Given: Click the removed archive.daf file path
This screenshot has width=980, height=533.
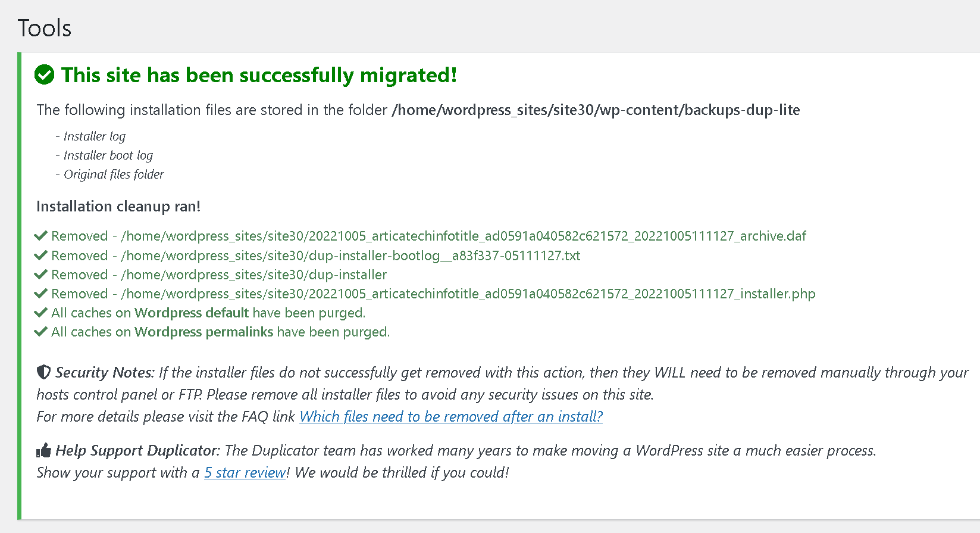Looking at the screenshot, I should pyautogui.click(x=463, y=236).
